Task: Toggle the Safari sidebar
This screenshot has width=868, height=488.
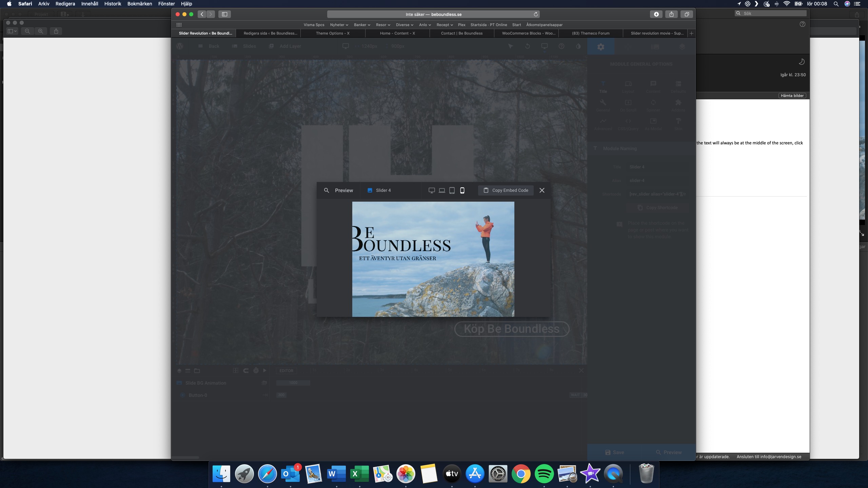Action: (x=224, y=14)
